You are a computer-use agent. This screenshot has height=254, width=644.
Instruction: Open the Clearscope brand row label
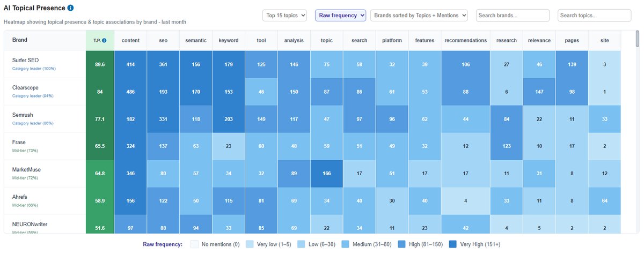(25, 87)
